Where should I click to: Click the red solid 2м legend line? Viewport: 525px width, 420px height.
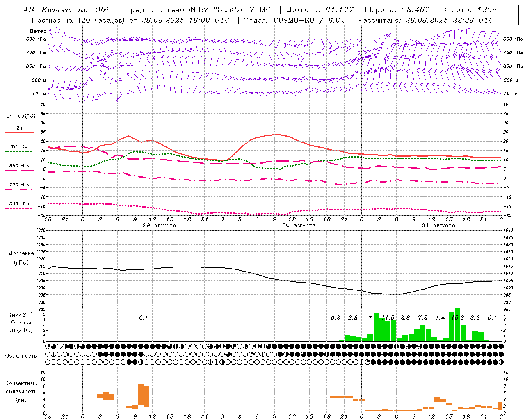(x=19, y=132)
